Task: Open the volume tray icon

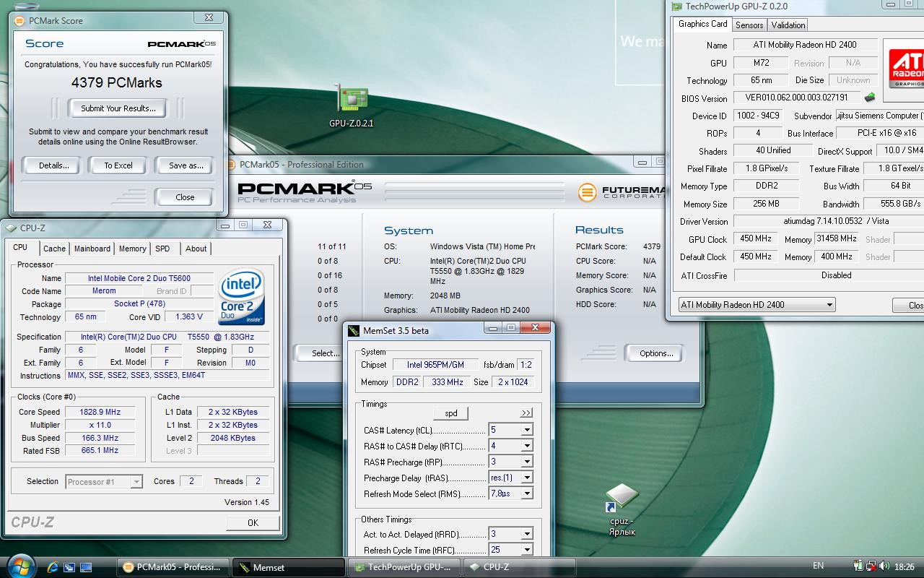Action: click(884, 567)
